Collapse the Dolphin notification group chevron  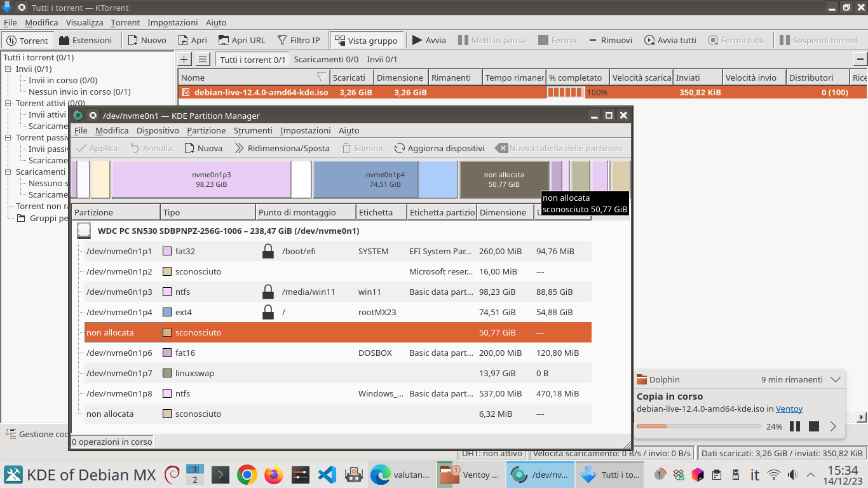coord(836,379)
